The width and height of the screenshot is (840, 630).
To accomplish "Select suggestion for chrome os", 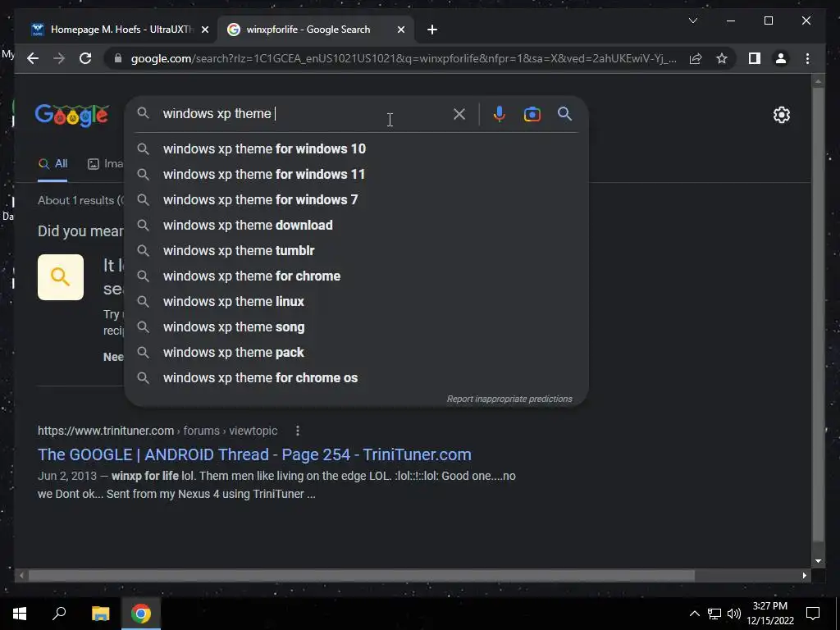I will 356,377.
